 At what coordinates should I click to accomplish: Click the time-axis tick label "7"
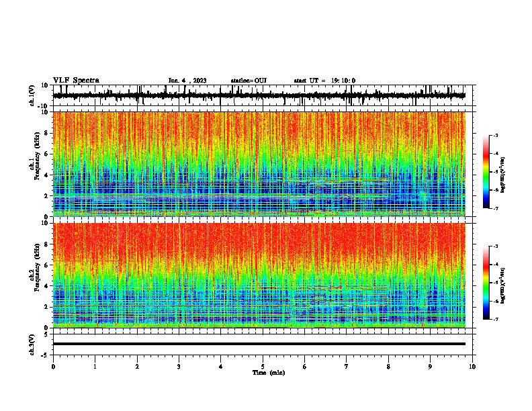347,367
